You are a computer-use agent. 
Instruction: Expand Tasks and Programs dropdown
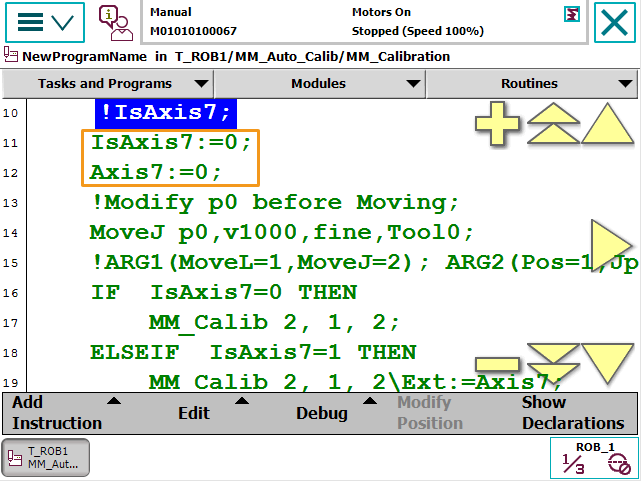coord(108,84)
